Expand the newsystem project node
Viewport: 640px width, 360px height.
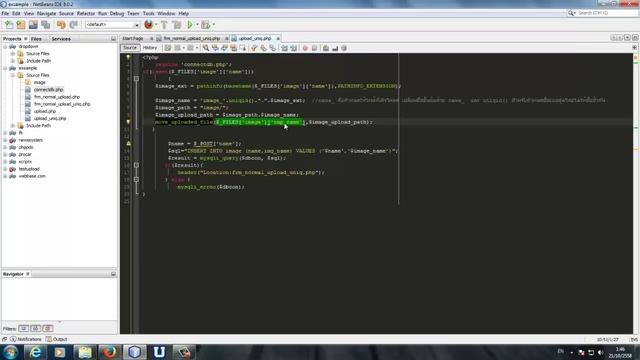click(x=5, y=140)
